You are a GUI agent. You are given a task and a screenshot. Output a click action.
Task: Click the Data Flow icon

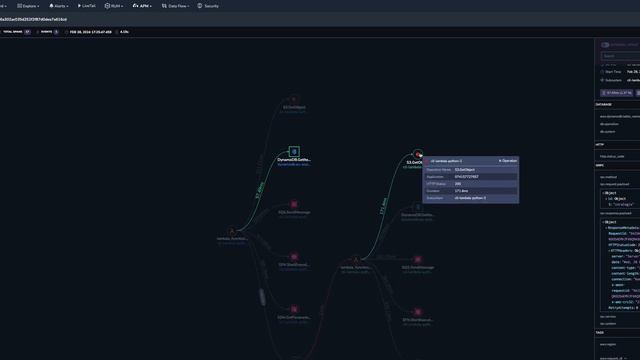click(x=164, y=6)
